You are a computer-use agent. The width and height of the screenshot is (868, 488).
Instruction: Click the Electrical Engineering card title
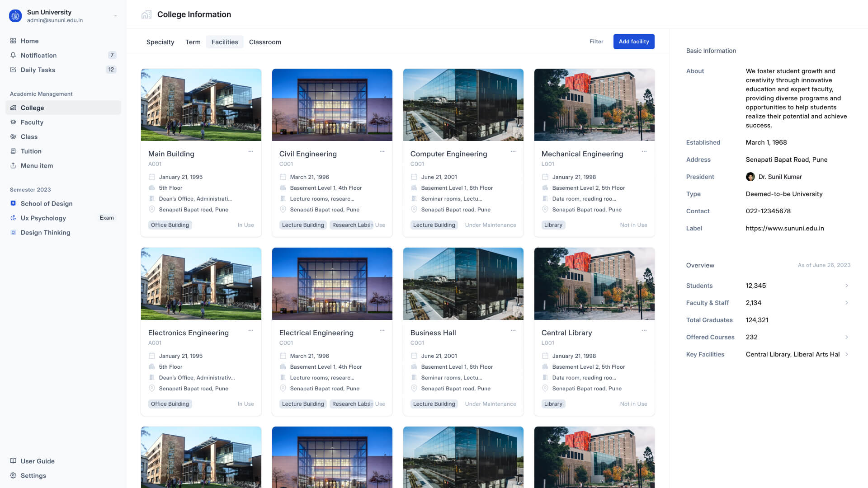(x=316, y=333)
